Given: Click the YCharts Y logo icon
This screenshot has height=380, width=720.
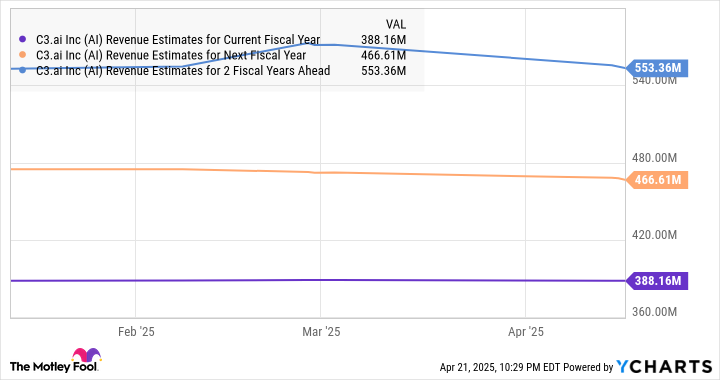Looking at the screenshot, I should point(623,366).
